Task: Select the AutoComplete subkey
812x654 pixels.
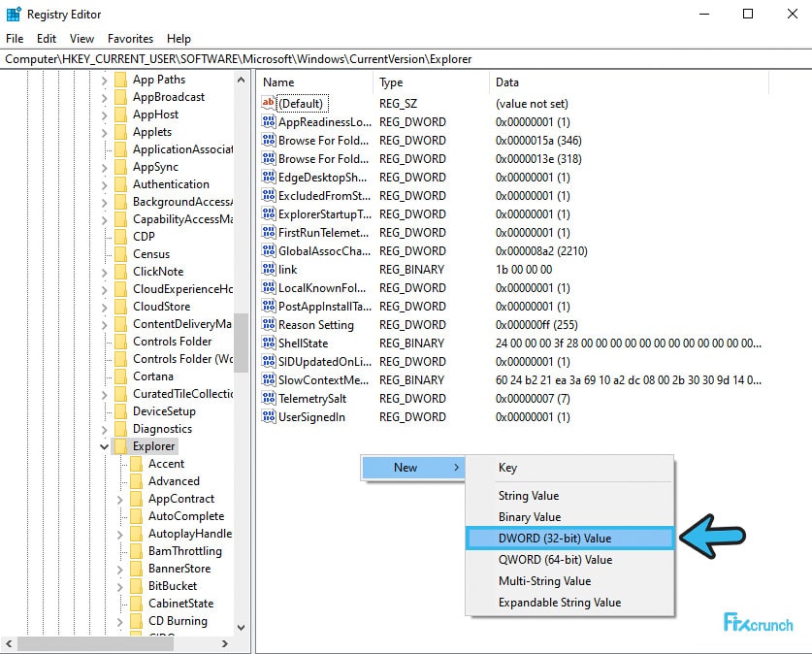Action: (x=186, y=516)
